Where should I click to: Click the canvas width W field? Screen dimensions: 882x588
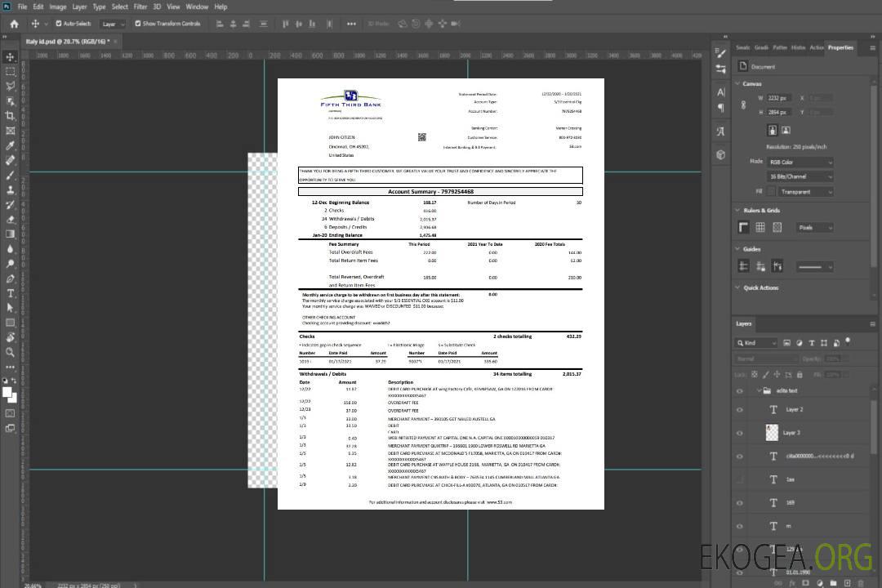pos(779,98)
